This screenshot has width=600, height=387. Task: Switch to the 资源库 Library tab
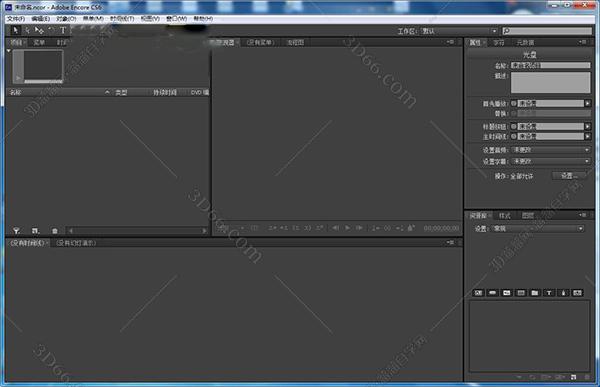[x=478, y=216]
